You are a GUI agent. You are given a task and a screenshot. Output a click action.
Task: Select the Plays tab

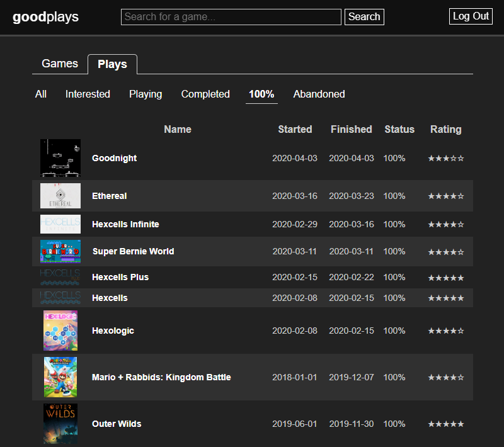tap(112, 64)
